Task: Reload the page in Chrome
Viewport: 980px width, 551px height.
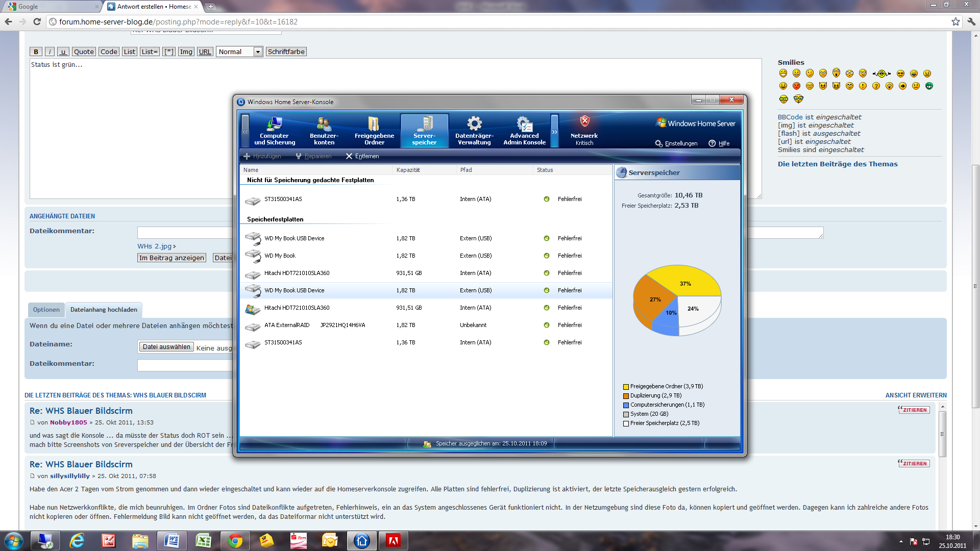Action: [x=37, y=21]
